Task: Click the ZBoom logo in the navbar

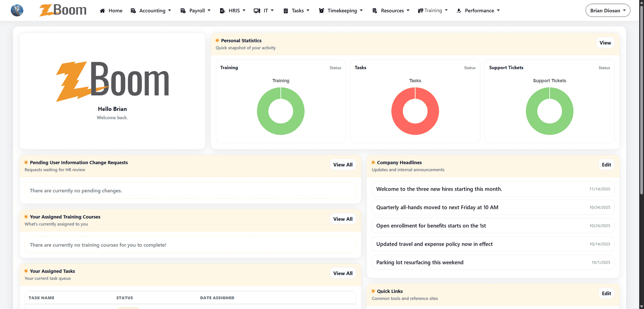Action: pos(63,10)
